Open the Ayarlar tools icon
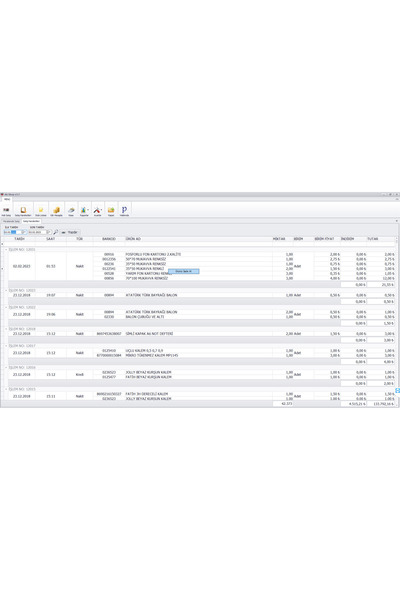This screenshot has width=400, height=600. point(98,211)
